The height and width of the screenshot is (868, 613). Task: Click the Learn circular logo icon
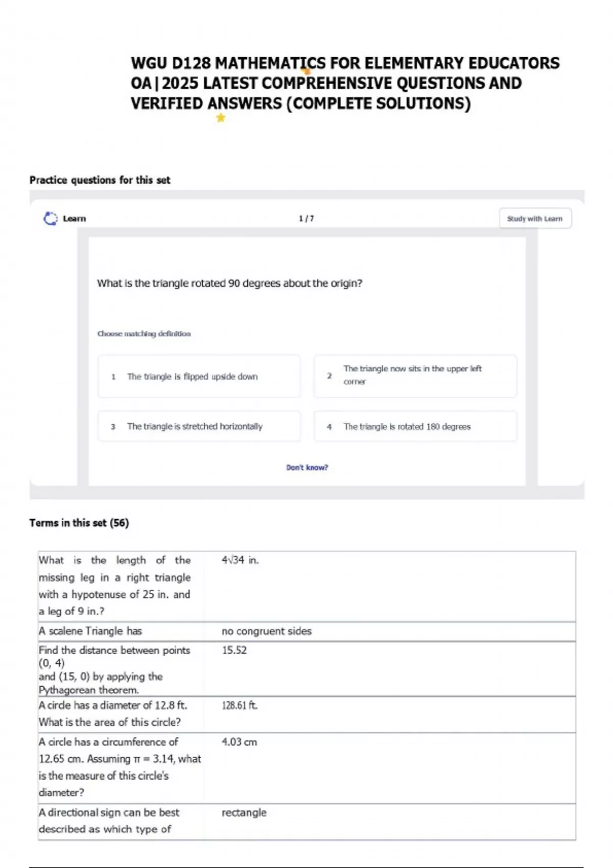(51, 219)
